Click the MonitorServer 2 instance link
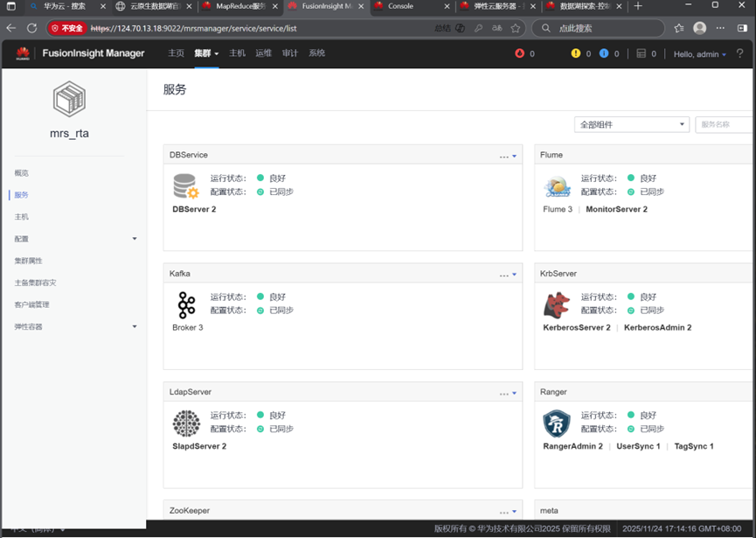 coord(617,209)
